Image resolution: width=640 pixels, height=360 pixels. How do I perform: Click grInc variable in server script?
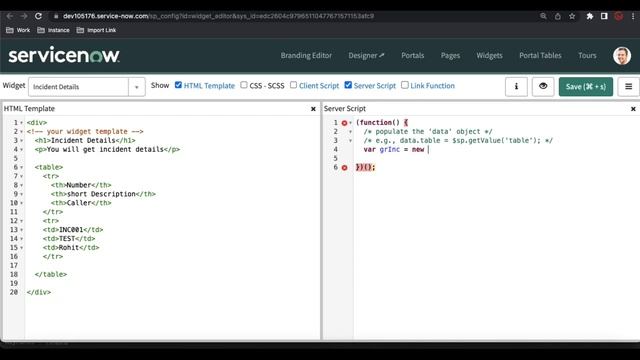pyautogui.click(x=390, y=149)
